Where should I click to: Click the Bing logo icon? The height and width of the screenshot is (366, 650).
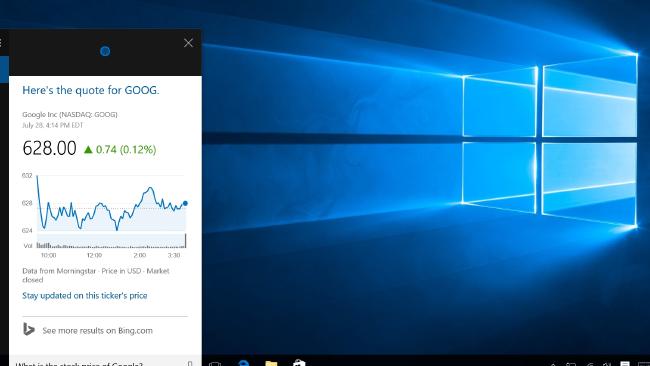[x=29, y=329]
